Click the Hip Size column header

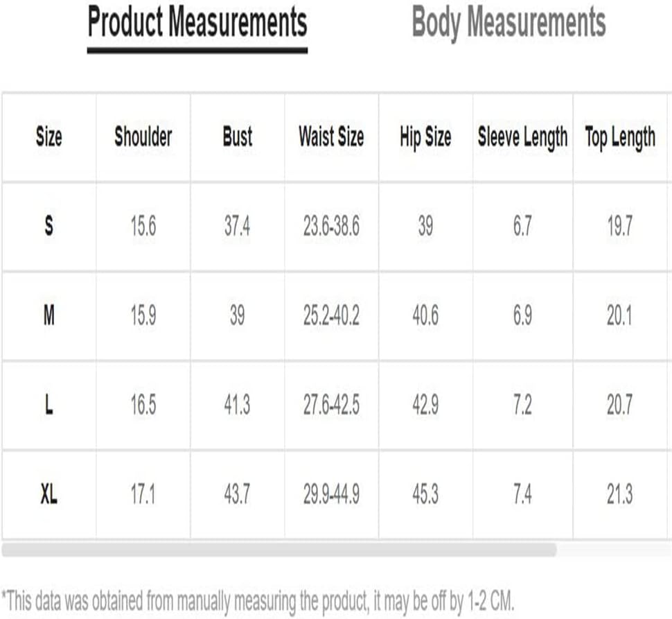pyautogui.click(x=425, y=138)
